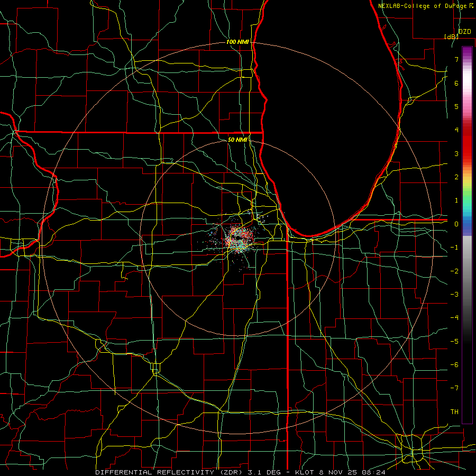Click the "100 NMI" range ring label
The width and height of the screenshot is (476, 476).
237,42
